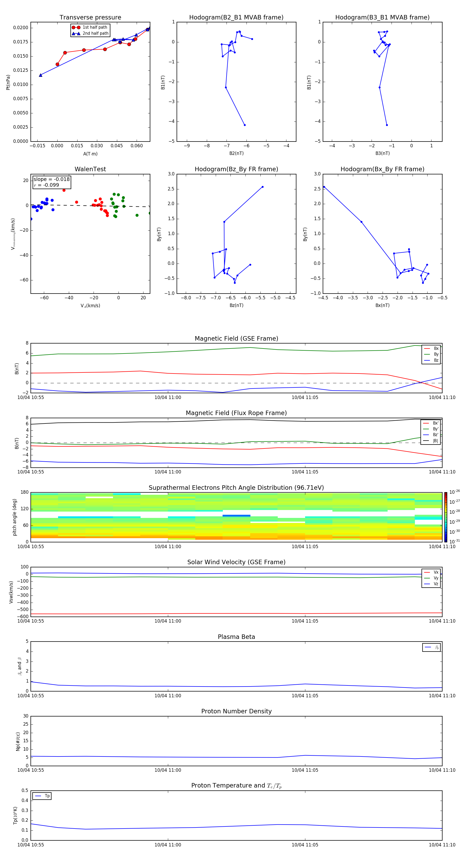
Task: Click the "Solar Wind Velocity (GSE Frame)" title
Action: click(236, 562)
